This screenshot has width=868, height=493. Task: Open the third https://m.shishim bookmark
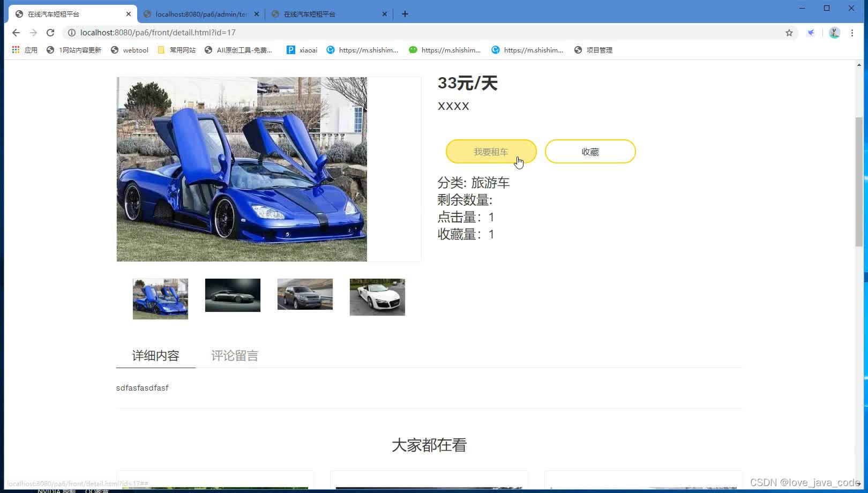[x=527, y=50]
